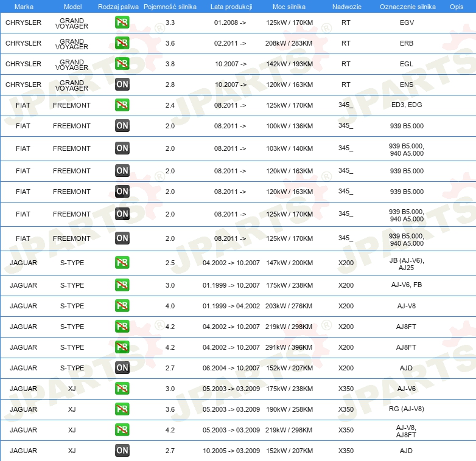Click the petrol fuel icon for Grand Voyager 3.3
The width and height of the screenshot is (476, 461).
tap(122, 23)
